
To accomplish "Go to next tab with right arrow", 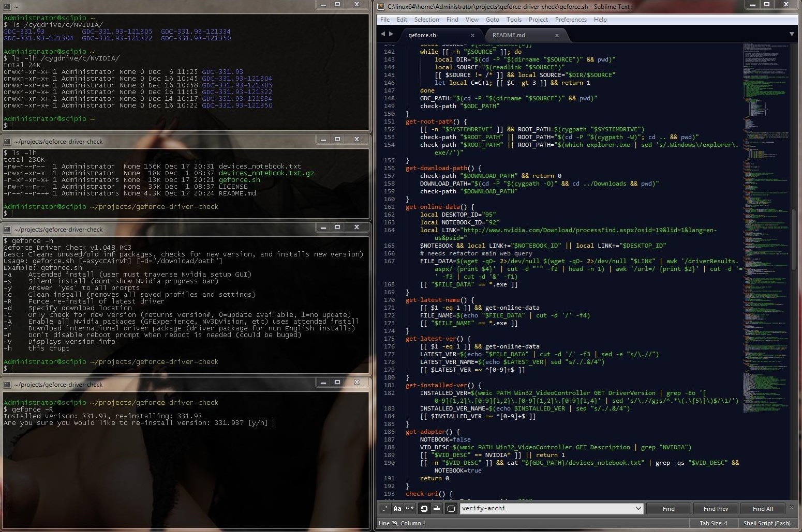I will [x=391, y=34].
